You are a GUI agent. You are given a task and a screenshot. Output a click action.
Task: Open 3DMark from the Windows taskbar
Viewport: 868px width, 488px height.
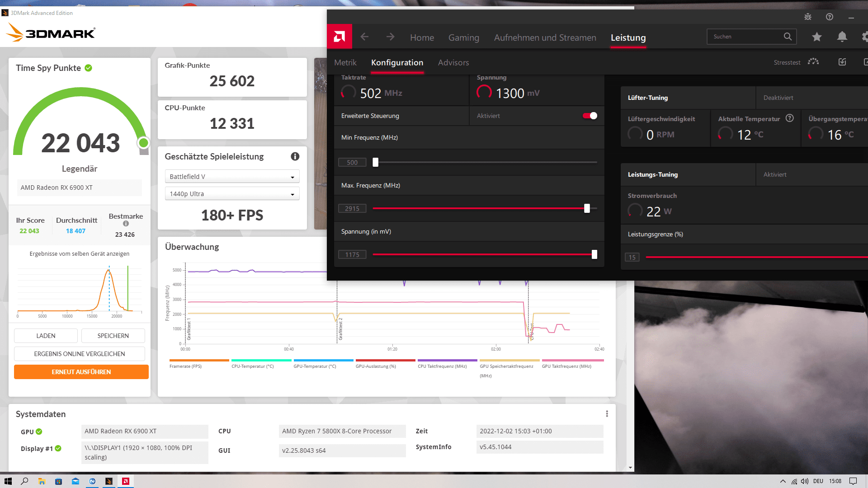[x=109, y=481]
